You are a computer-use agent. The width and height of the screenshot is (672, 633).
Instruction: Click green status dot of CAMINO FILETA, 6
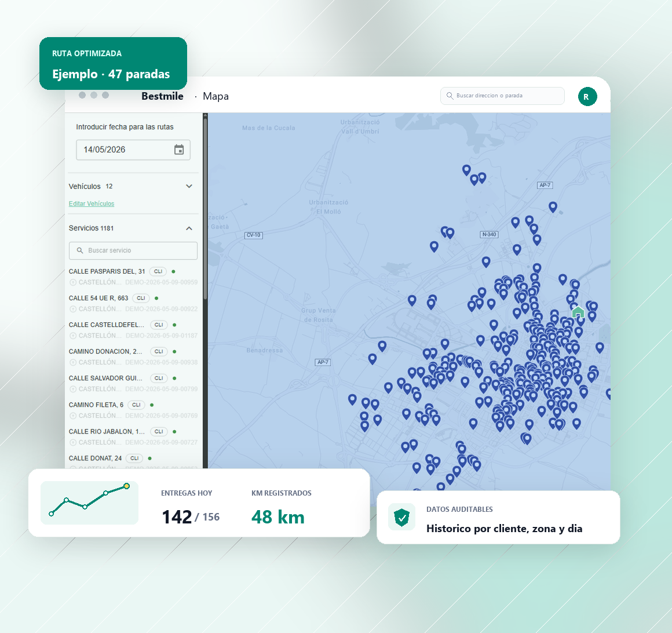click(x=152, y=405)
